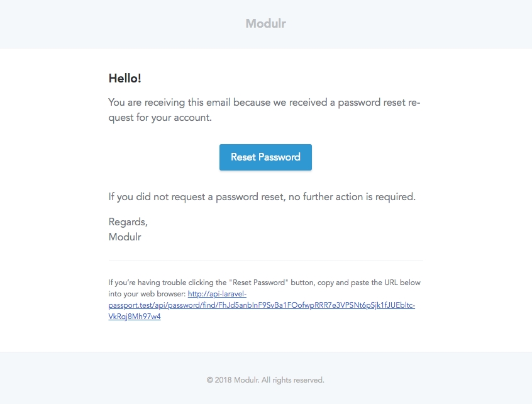The image size is (532, 404).
Task: Click the Regards, sign-off text
Action: pyautogui.click(x=128, y=222)
